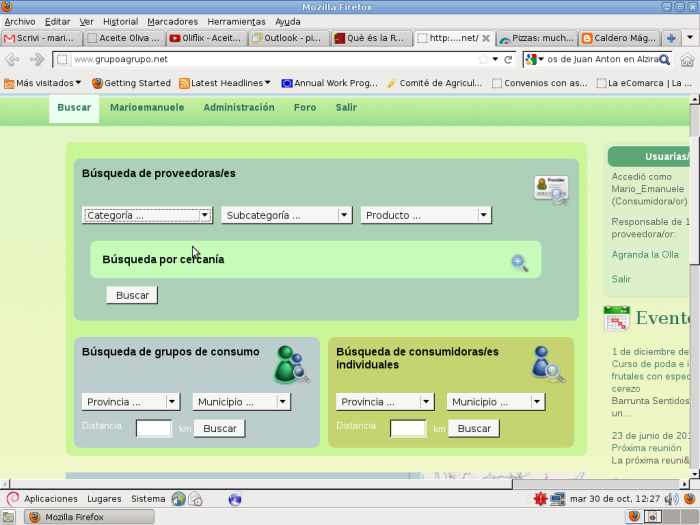This screenshot has height=525, width=700.
Task: Open the search engine selector dropdown
Action: [x=534, y=59]
